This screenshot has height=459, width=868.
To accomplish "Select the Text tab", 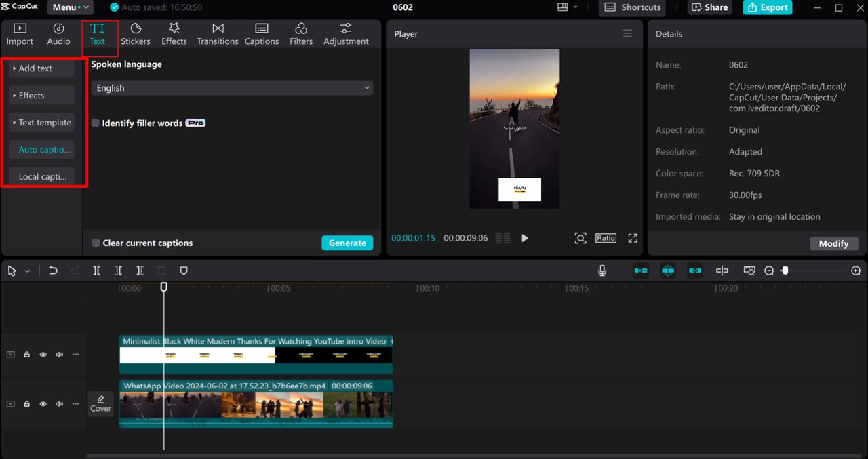I will point(98,34).
